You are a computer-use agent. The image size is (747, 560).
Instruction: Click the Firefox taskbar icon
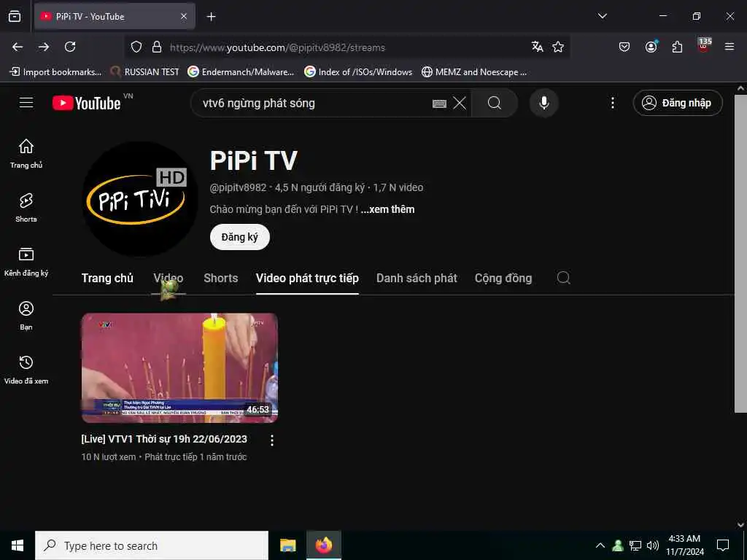[x=323, y=545]
